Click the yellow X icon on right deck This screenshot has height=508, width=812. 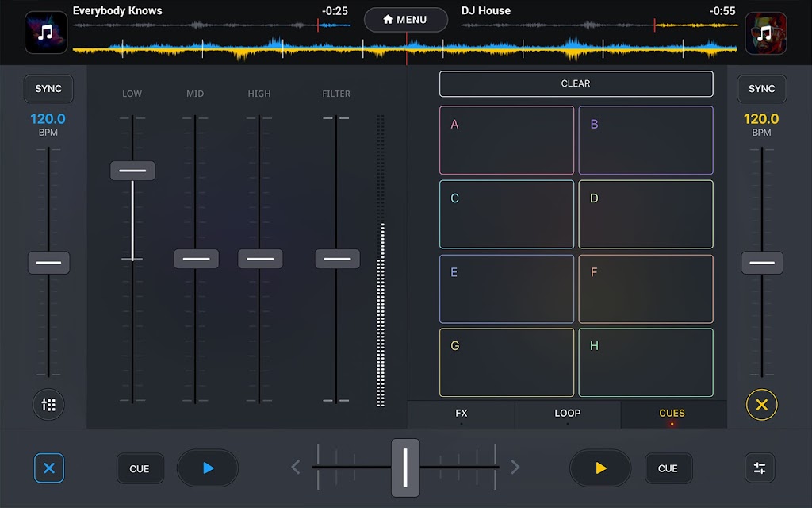[761, 405]
